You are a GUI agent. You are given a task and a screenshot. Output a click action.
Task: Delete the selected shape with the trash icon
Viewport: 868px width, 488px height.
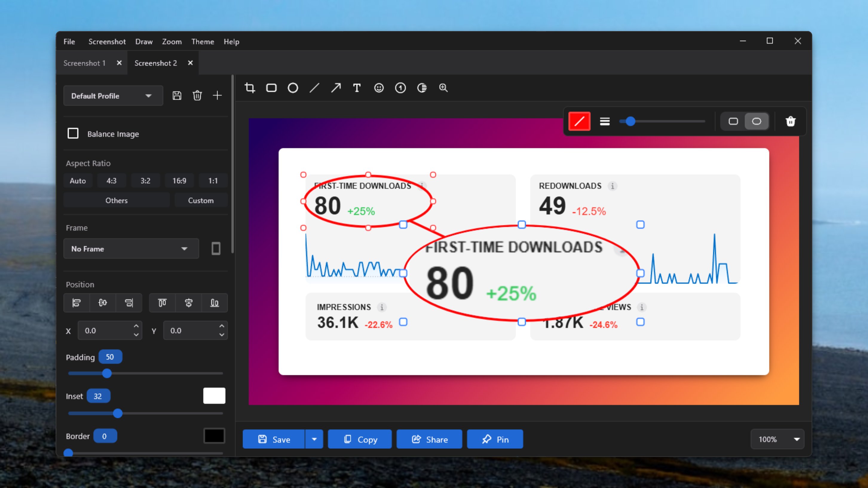[791, 121]
